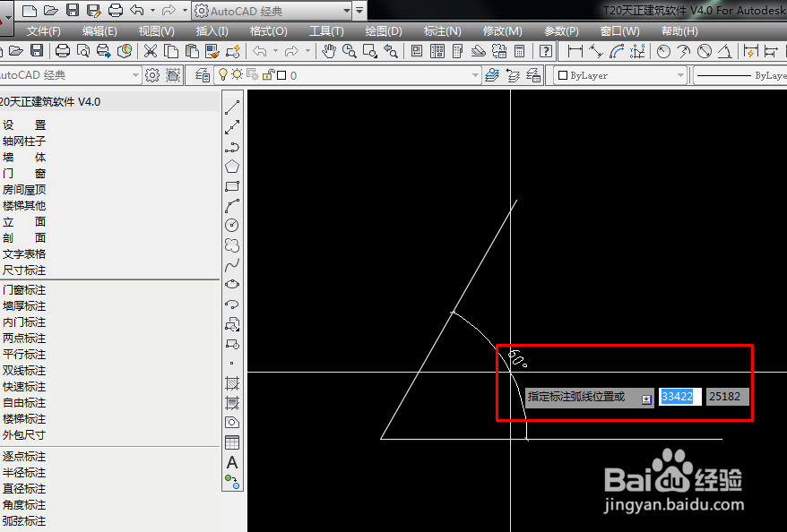This screenshot has height=532, width=787.
Task: Open the 标注(N) menu
Action: point(442,31)
